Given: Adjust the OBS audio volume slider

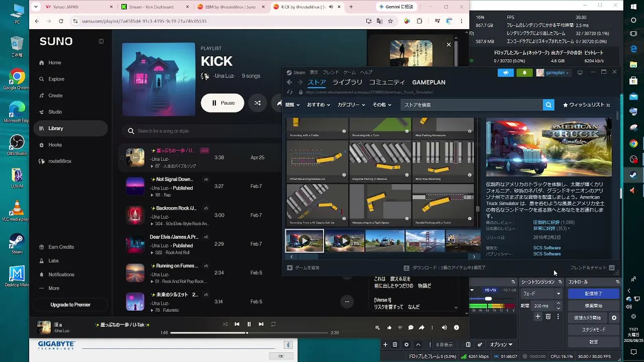Looking at the screenshot, I should (x=488, y=299).
